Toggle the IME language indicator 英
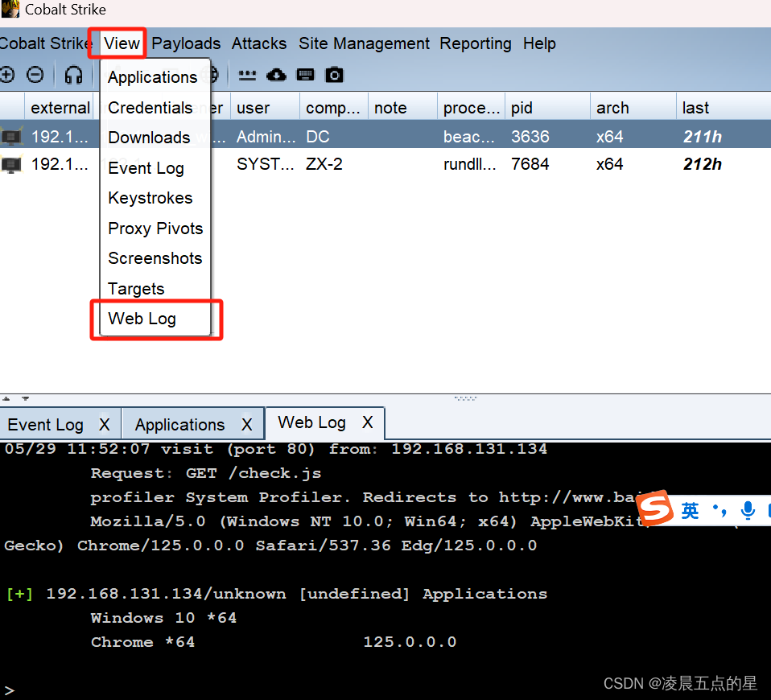This screenshot has height=700, width=771. tap(690, 511)
